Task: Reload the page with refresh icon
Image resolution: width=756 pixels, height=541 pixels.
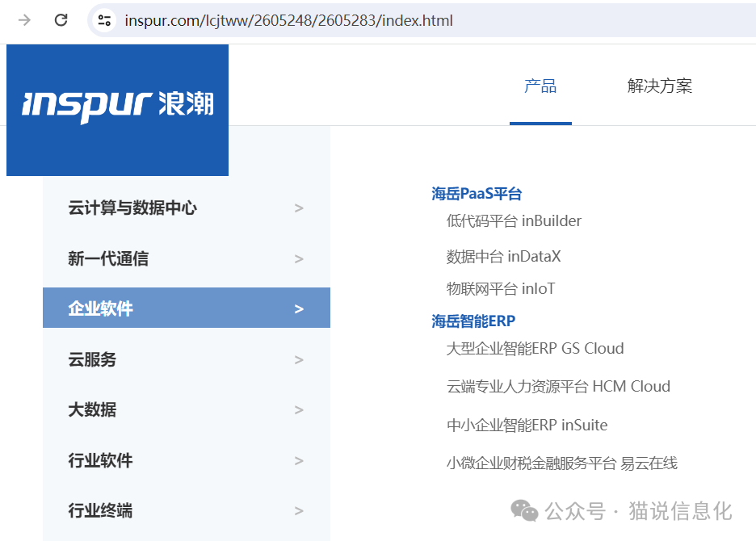Action: [61, 20]
